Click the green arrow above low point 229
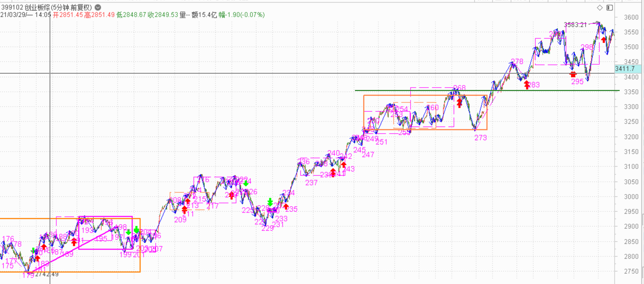 pos(270,202)
